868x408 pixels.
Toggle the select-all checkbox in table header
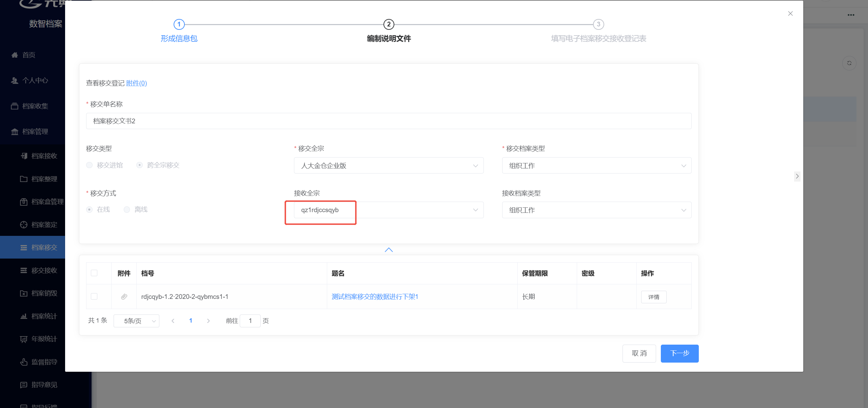(x=94, y=273)
